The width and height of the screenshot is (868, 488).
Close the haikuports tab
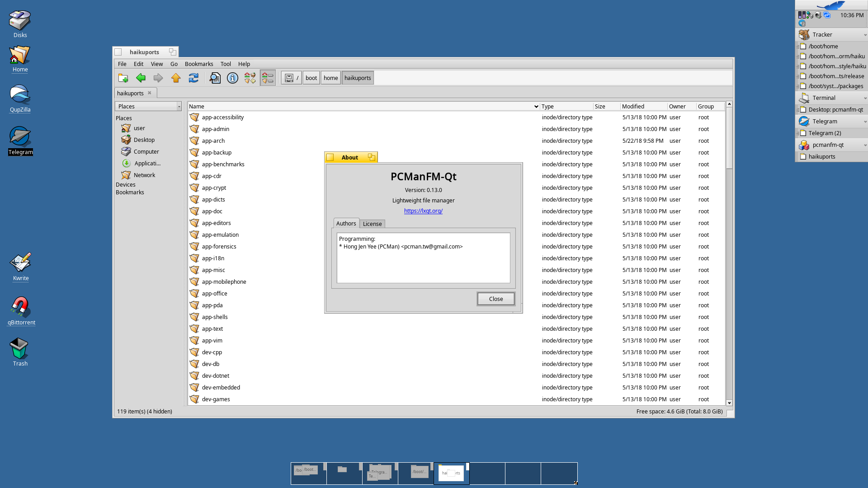[150, 93]
